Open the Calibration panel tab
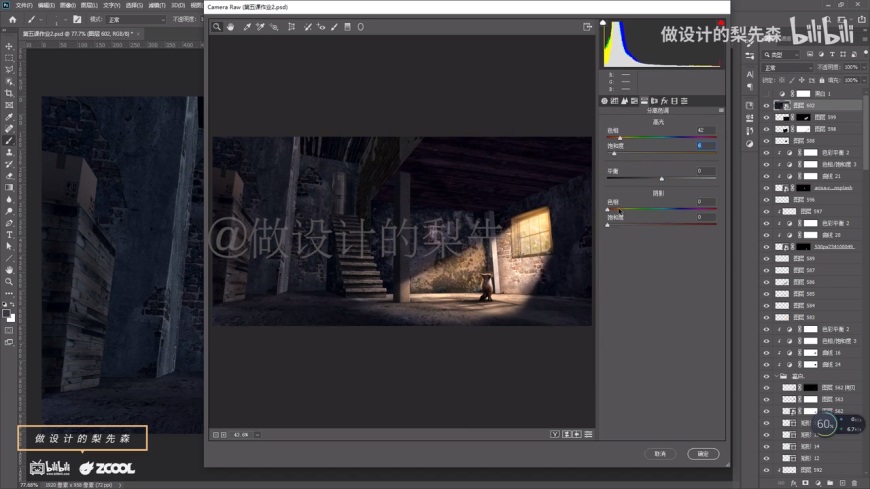 point(674,101)
